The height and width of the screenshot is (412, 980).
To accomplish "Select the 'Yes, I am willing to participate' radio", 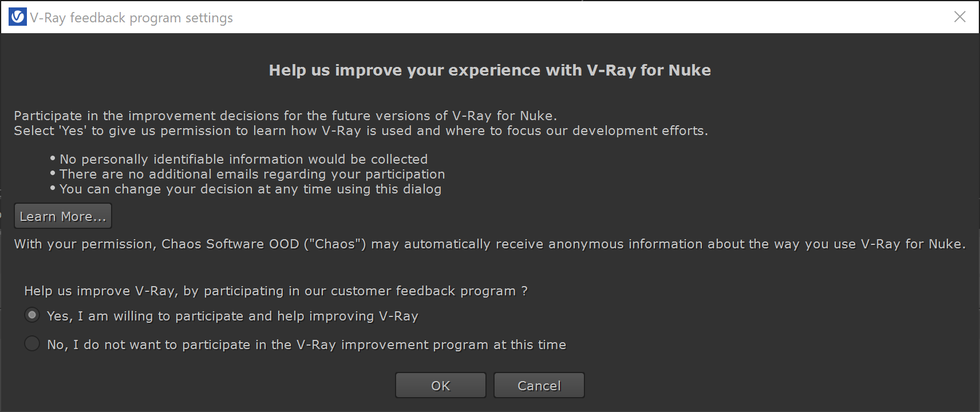I will 32,315.
